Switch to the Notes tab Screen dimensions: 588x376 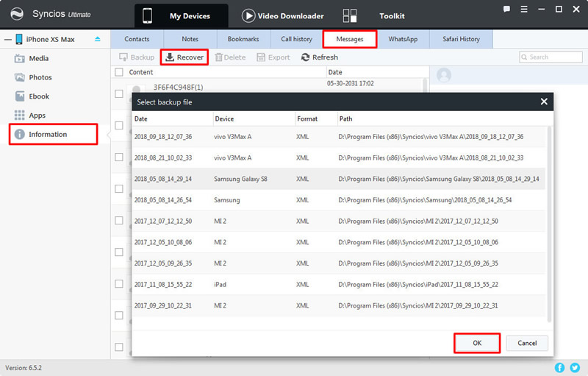190,39
